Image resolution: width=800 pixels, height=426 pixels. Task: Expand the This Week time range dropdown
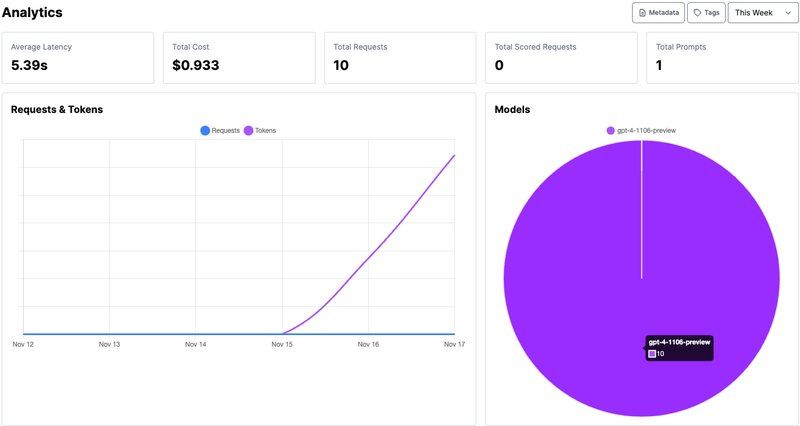(x=763, y=13)
